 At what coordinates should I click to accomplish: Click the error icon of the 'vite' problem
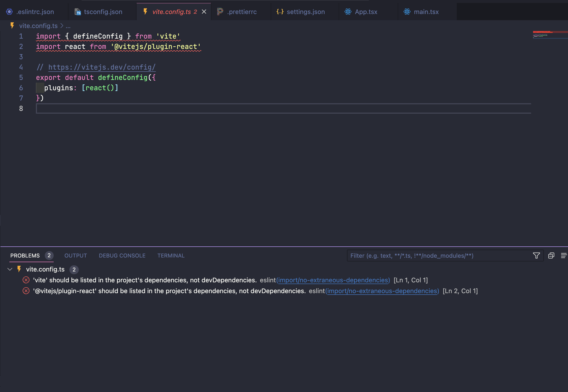[x=26, y=280]
